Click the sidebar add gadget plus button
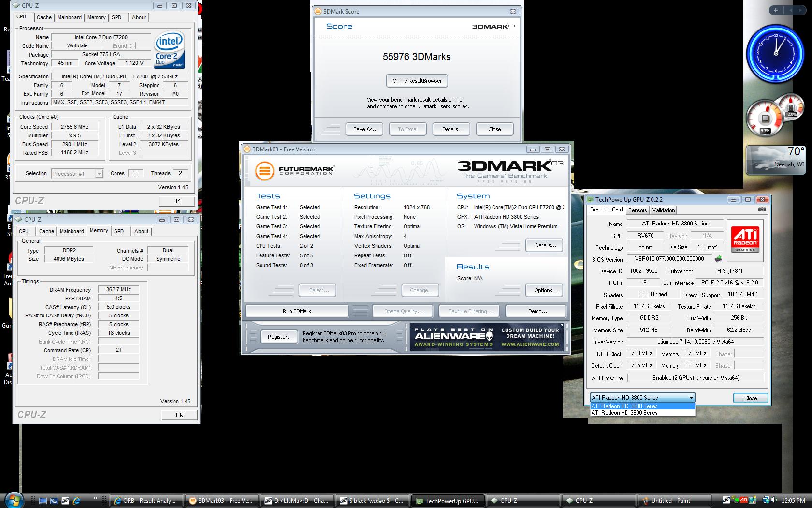Image resolution: width=812 pixels, height=508 pixels. (x=776, y=10)
